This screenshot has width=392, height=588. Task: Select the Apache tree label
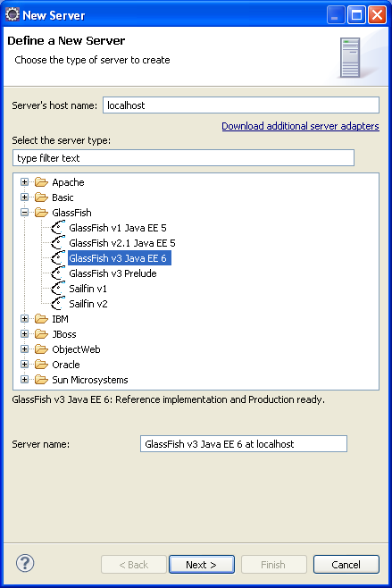[x=68, y=182]
